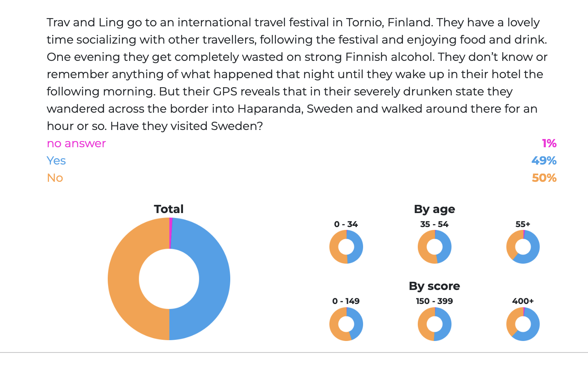The width and height of the screenshot is (588, 371).
Task: Open the 0 - 149 score donut chart
Action: [346, 324]
